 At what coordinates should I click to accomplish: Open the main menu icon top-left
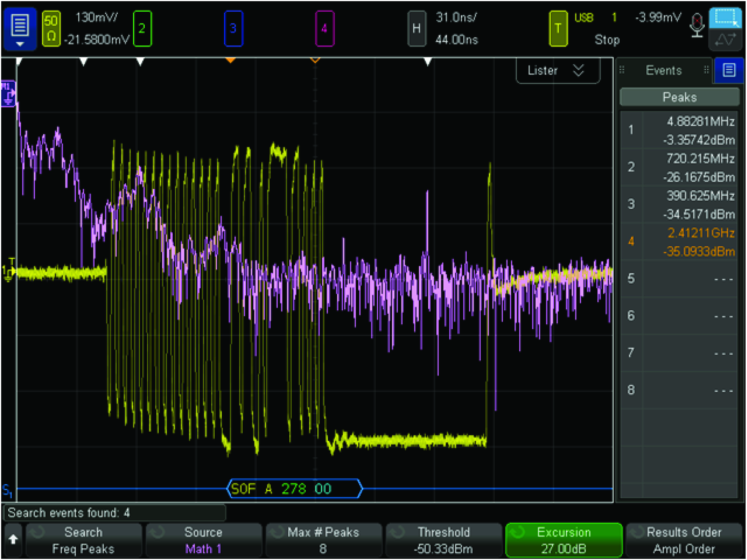pyautogui.click(x=20, y=29)
